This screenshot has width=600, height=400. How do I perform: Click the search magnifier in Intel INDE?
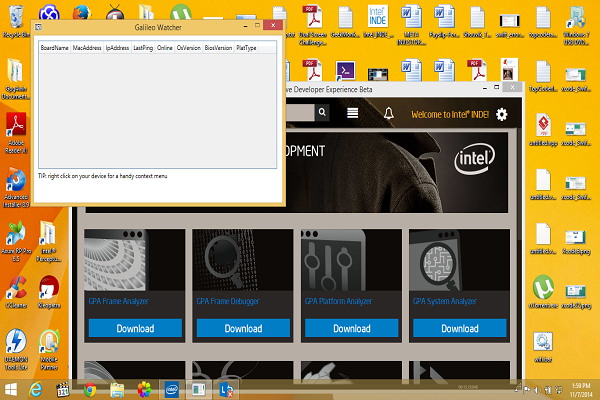pyautogui.click(x=322, y=112)
